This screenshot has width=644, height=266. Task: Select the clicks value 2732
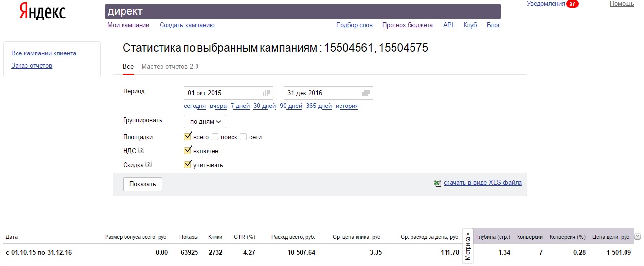215,252
